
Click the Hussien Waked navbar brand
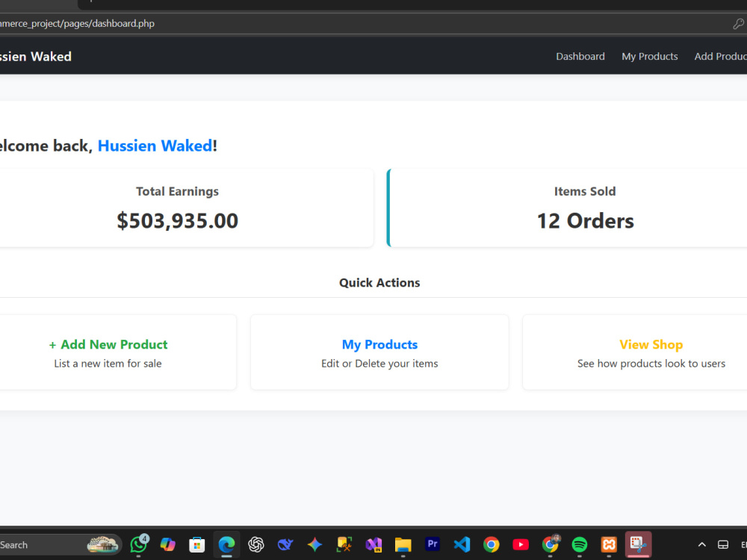(x=35, y=56)
